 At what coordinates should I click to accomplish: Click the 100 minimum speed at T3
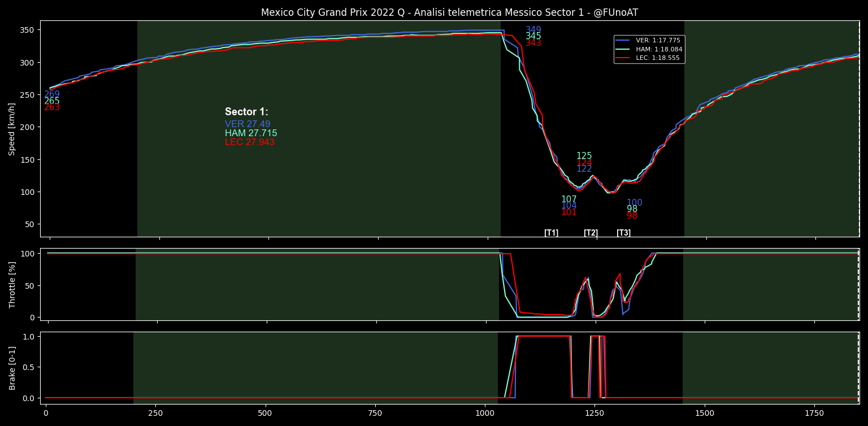[635, 203]
